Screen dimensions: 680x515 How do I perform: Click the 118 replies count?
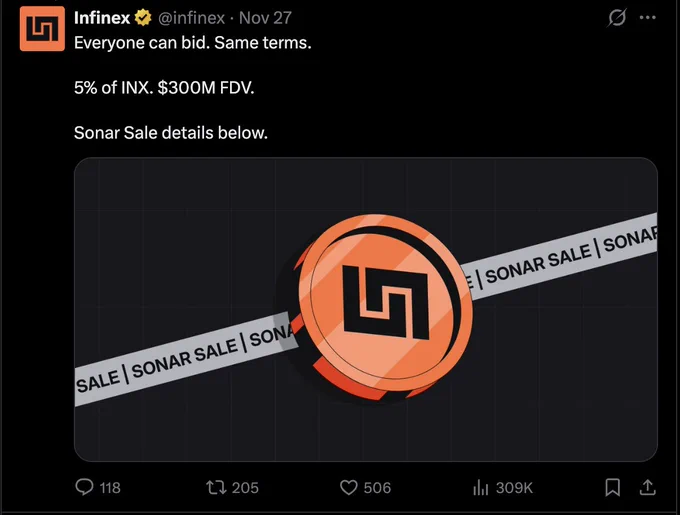(x=110, y=488)
